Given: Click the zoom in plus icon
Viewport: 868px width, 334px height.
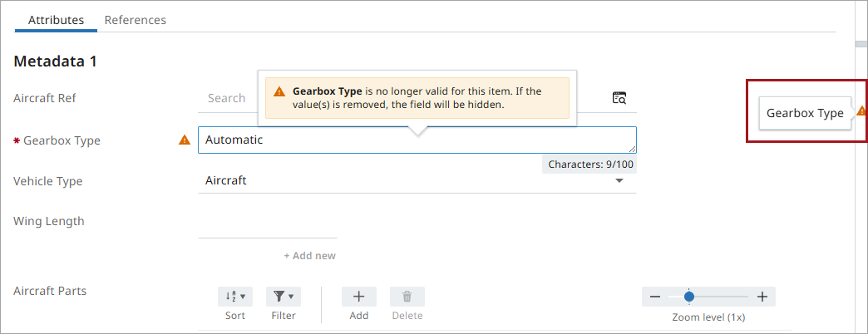Looking at the screenshot, I should coord(762,297).
